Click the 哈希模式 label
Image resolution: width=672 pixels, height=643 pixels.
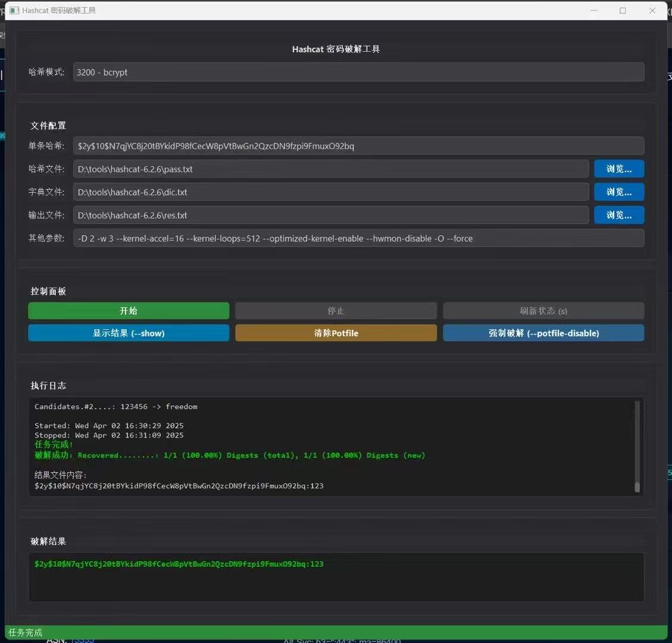pyautogui.click(x=46, y=72)
